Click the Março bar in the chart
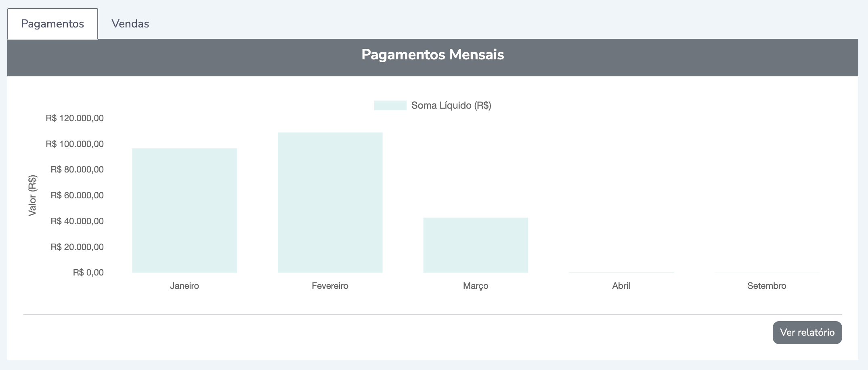 coord(476,245)
